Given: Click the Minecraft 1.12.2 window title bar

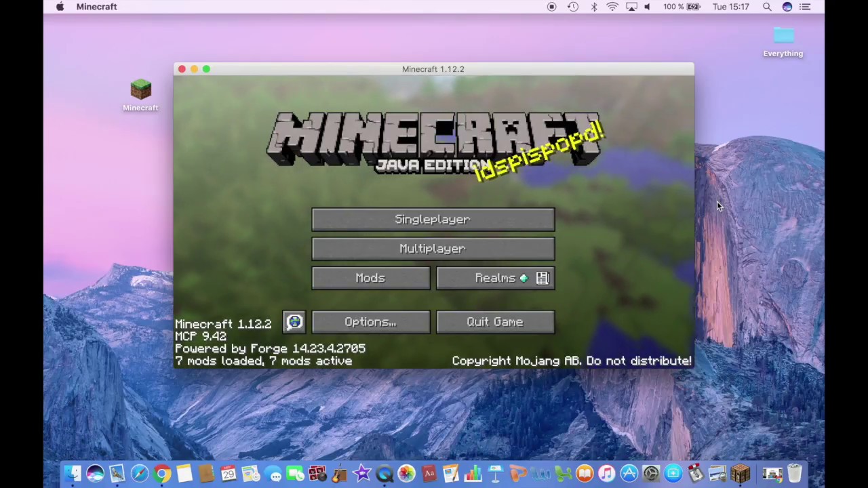Looking at the screenshot, I should pyautogui.click(x=433, y=69).
